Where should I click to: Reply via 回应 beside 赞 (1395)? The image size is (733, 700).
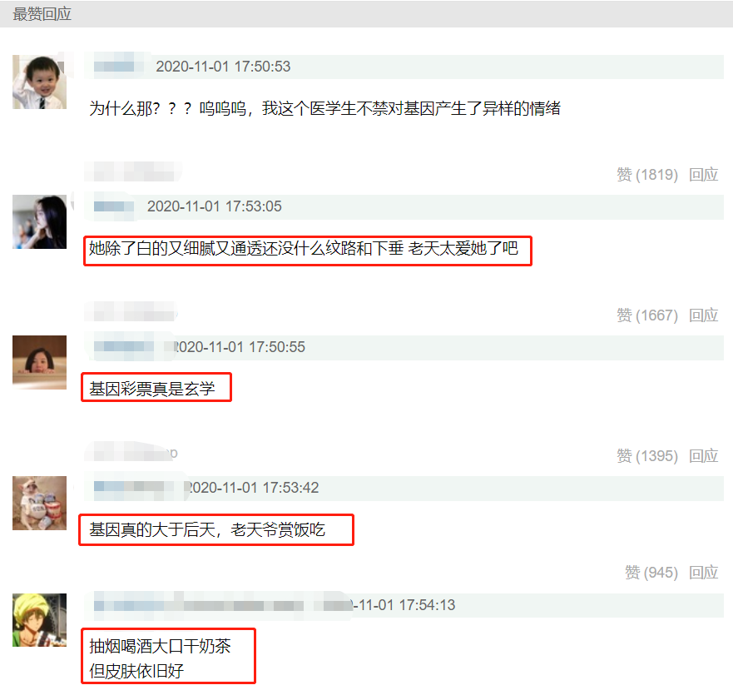click(704, 455)
